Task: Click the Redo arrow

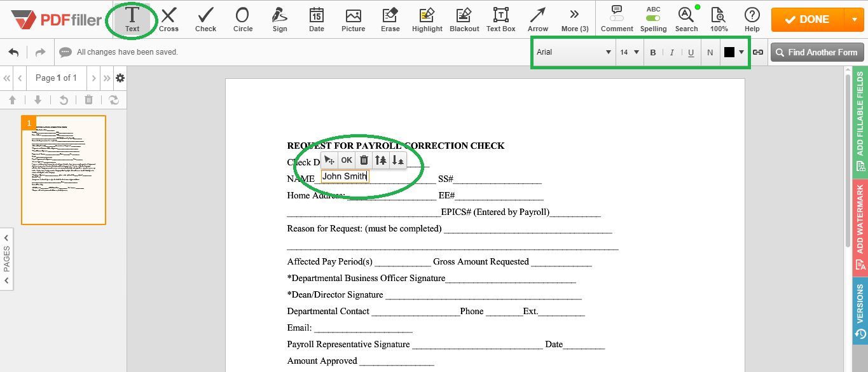Action: [x=40, y=52]
